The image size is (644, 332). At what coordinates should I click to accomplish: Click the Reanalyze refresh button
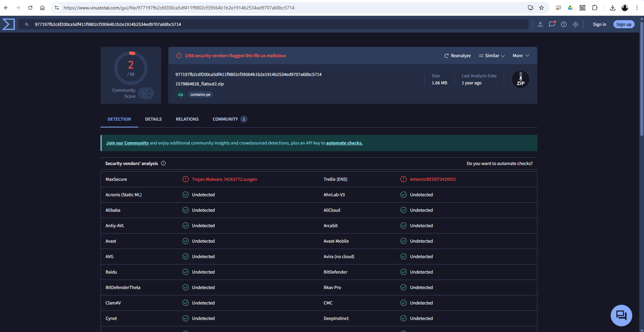pyautogui.click(x=457, y=56)
